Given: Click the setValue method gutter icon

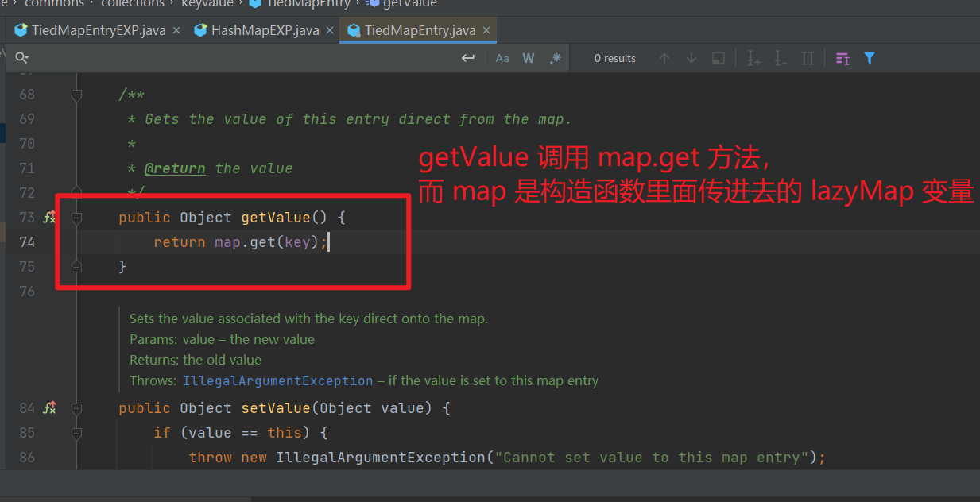Looking at the screenshot, I should (49, 407).
